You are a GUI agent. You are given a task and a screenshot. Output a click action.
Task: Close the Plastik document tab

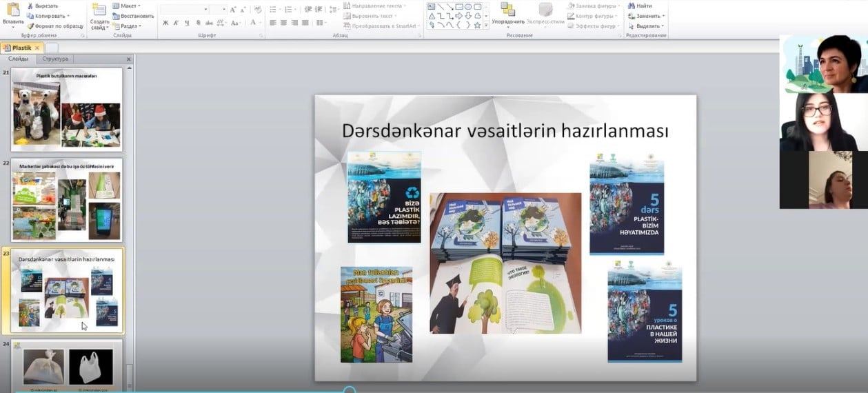coord(39,48)
